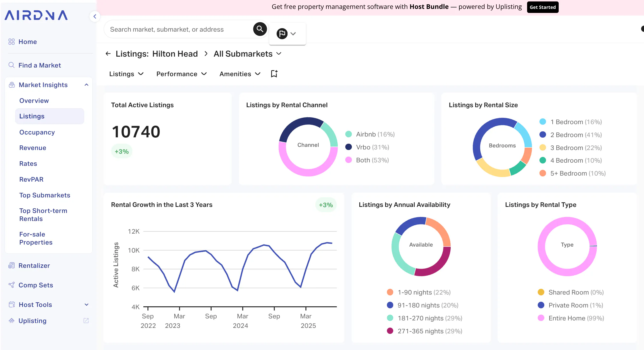Open RevPAR in the sidebar
The width and height of the screenshot is (644, 350).
click(31, 179)
